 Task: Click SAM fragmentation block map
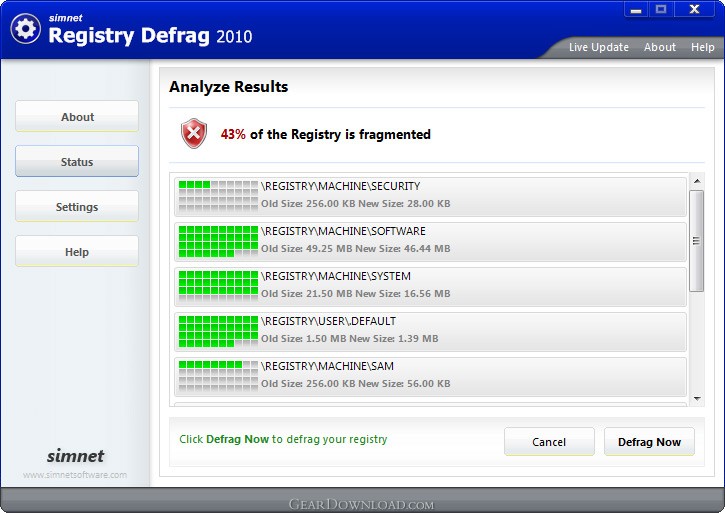tap(218, 376)
